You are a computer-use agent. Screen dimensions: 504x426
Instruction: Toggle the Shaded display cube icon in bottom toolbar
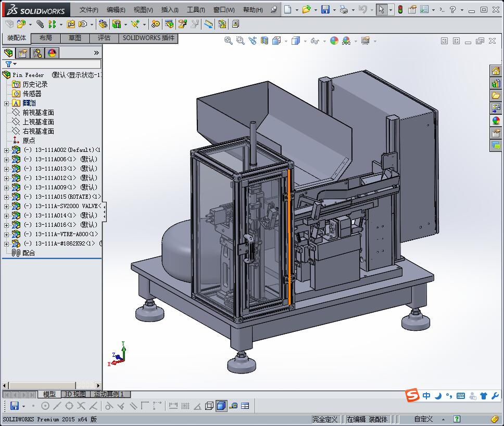[x=221, y=406]
